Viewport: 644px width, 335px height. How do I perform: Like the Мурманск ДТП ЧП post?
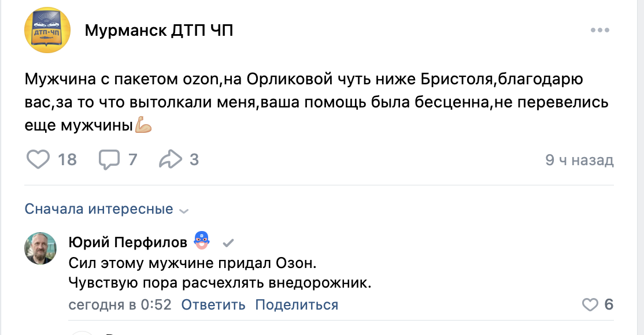point(39,159)
